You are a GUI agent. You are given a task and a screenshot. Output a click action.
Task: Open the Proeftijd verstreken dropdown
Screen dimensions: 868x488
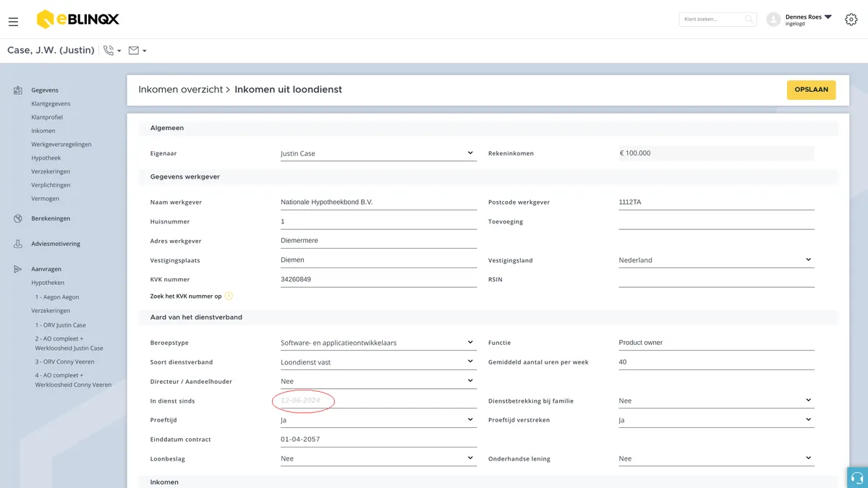point(716,420)
